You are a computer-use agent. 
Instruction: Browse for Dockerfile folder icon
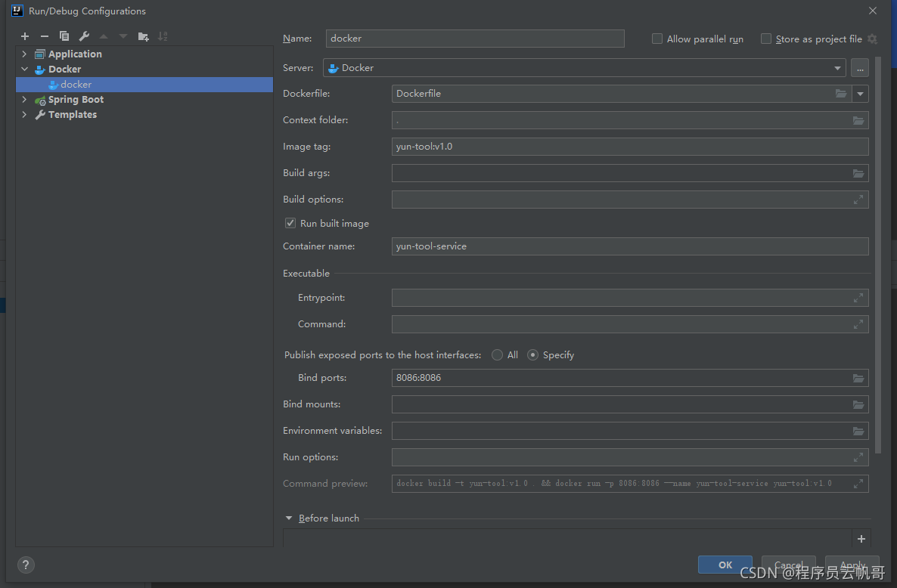(840, 93)
